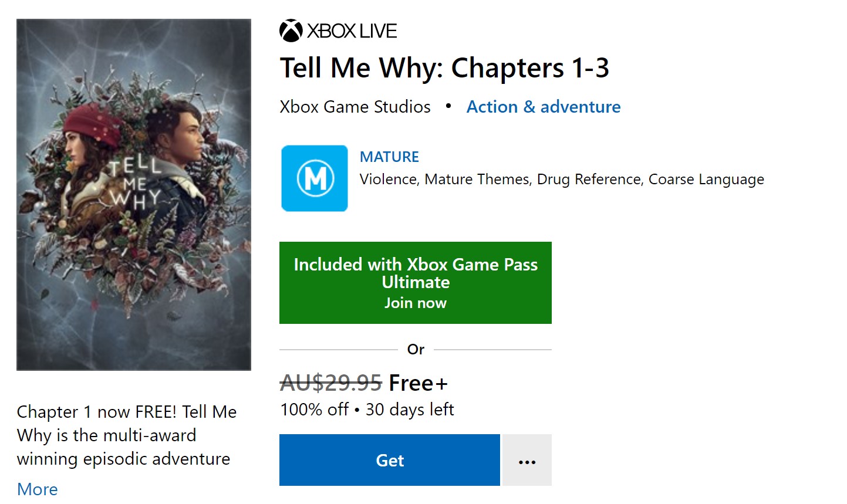The image size is (847, 504).
Task: Click the blue Mature M rating badge
Action: click(x=315, y=178)
